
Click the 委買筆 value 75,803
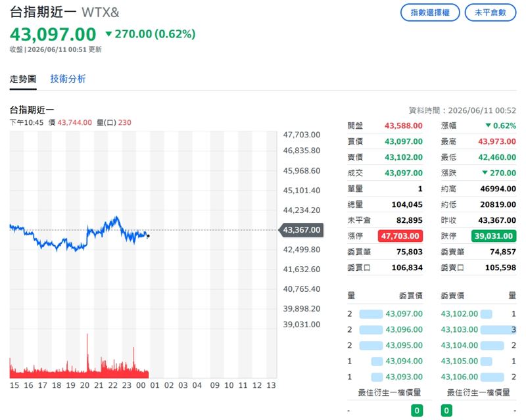pos(409,252)
